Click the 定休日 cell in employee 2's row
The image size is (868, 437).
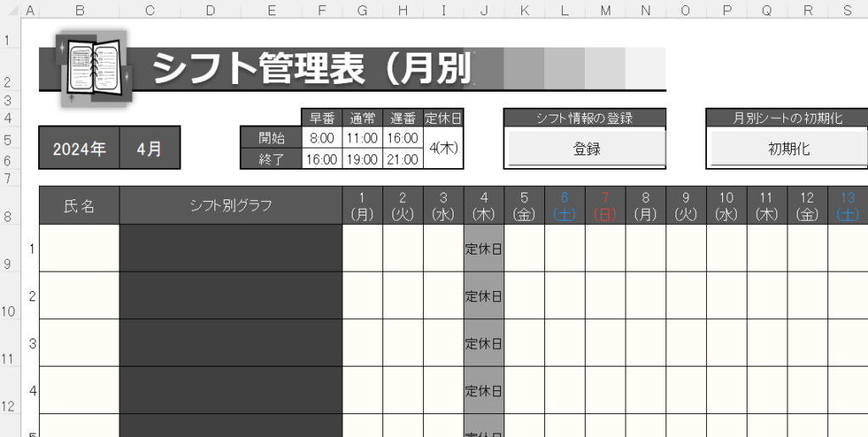(484, 296)
